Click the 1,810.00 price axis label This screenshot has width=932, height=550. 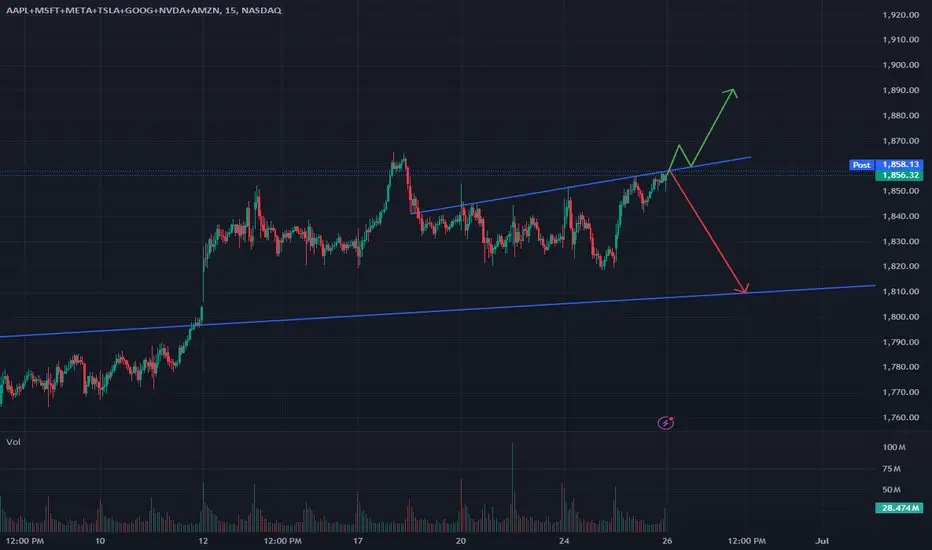[901, 291]
